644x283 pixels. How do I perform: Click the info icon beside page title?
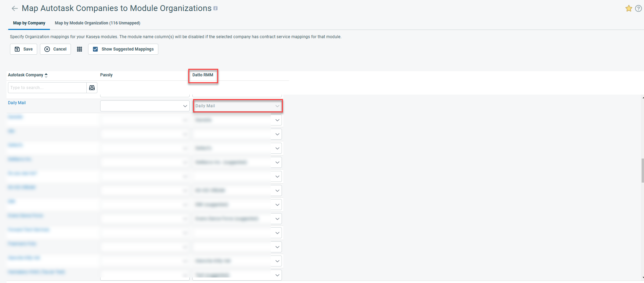coord(215,8)
